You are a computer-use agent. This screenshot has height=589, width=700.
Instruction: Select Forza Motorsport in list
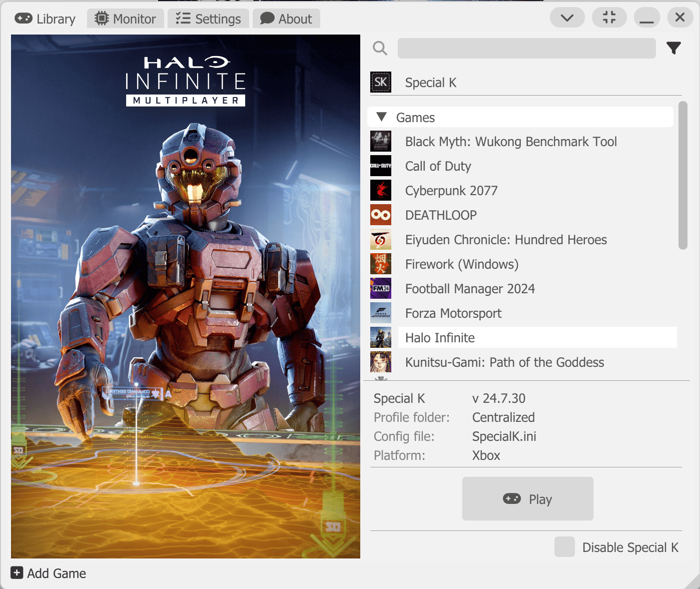tap(453, 313)
